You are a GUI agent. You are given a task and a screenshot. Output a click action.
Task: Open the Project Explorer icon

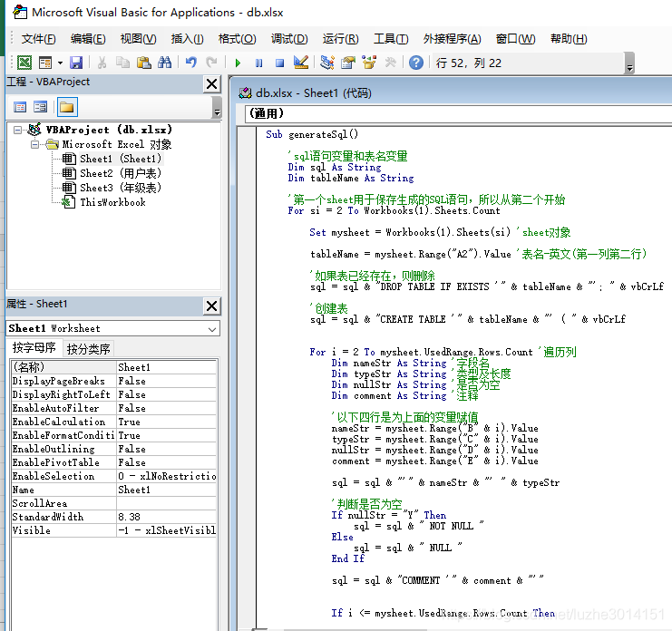327,63
